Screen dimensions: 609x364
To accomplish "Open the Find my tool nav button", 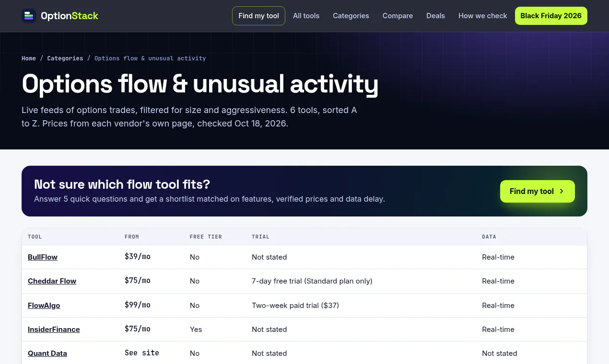I will (x=258, y=16).
